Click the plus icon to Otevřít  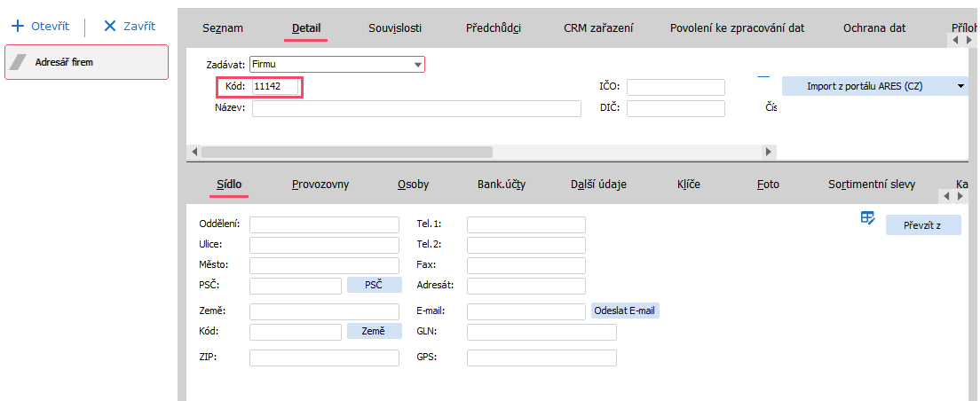point(17,27)
